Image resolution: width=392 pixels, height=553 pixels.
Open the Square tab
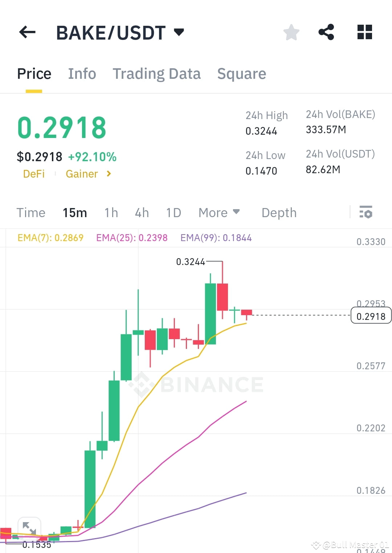coord(241,74)
